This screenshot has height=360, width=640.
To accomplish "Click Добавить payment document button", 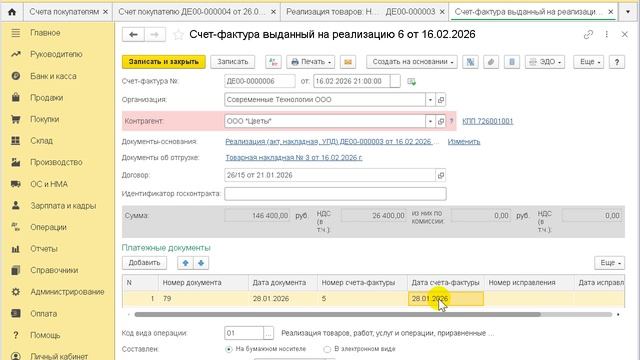I will [x=144, y=263].
